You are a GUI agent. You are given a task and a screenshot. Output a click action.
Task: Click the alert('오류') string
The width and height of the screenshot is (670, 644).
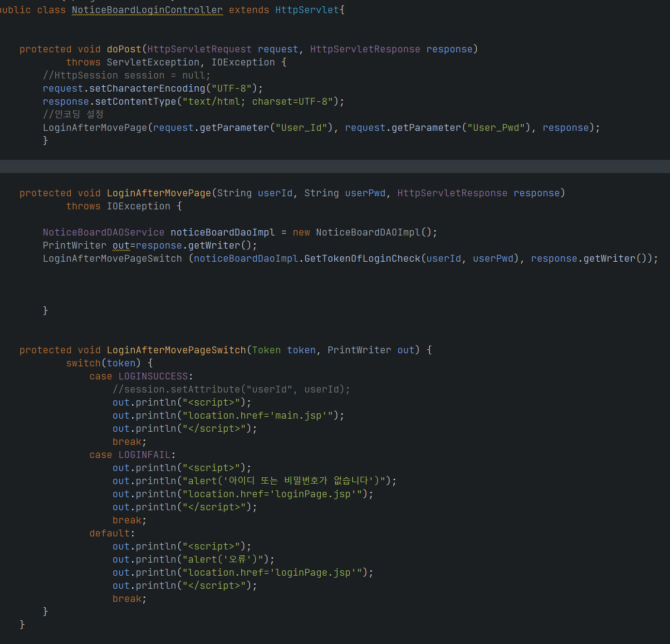pyautogui.click(x=223, y=559)
